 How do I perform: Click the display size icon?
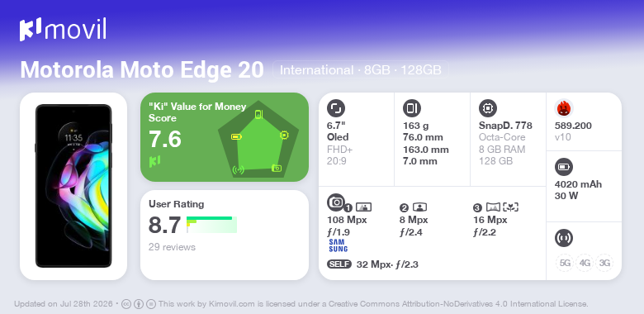coord(336,108)
